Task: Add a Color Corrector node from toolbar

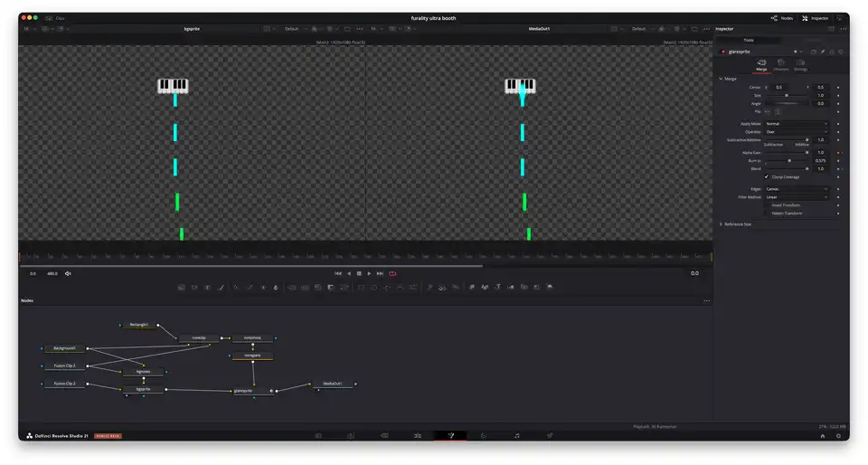Action: point(236,287)
